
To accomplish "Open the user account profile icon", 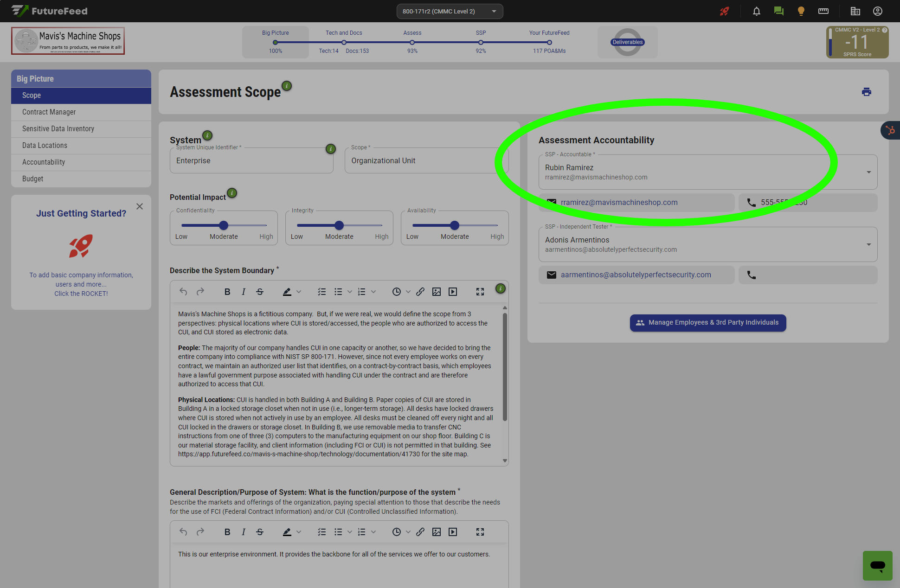I will click(x=877, y=11).
